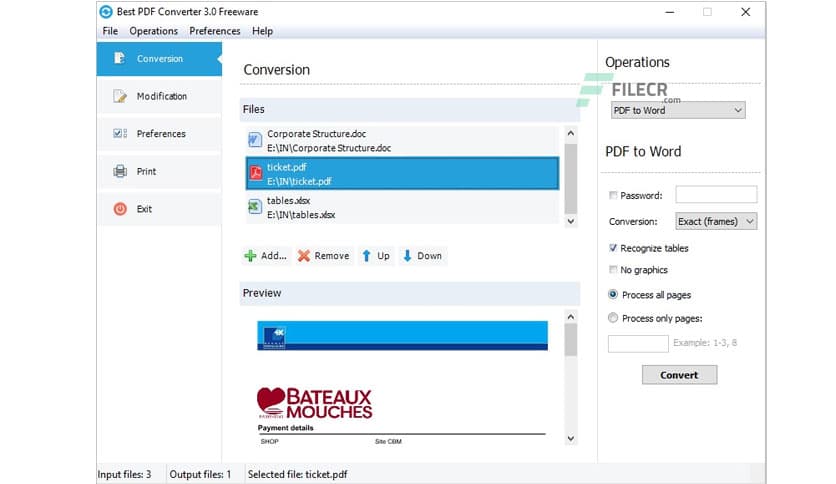The height and width of the screenshot is (484, 836).
Task: Minimize the Best PDF Converter window
Action: pyautogui.click(x=670, y=12)
